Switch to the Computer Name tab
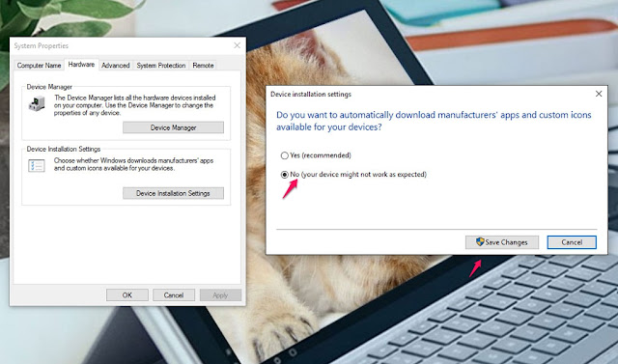The image size is (618, 364). (39, 66)
